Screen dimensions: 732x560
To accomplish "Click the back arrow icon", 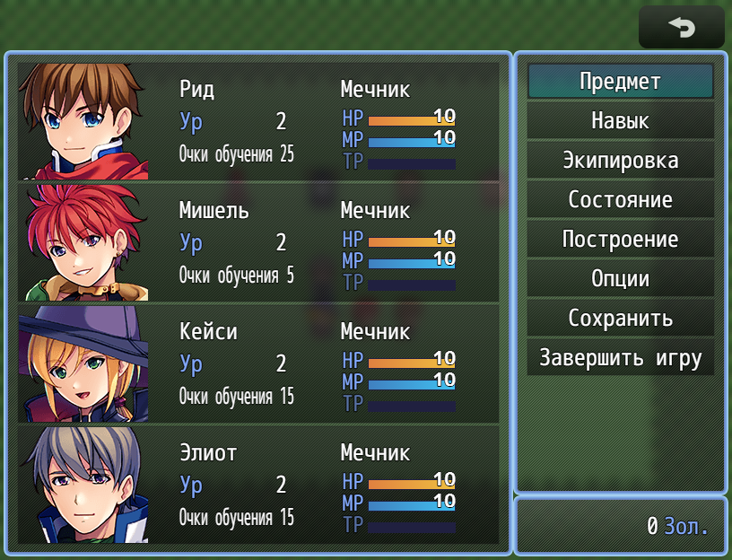I will pos(681,27).
